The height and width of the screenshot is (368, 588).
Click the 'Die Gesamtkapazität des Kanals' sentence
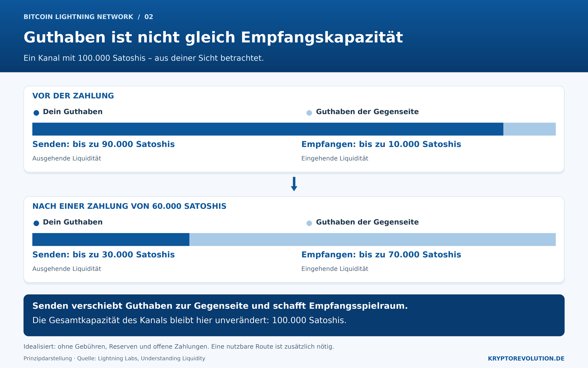point(189,320)
